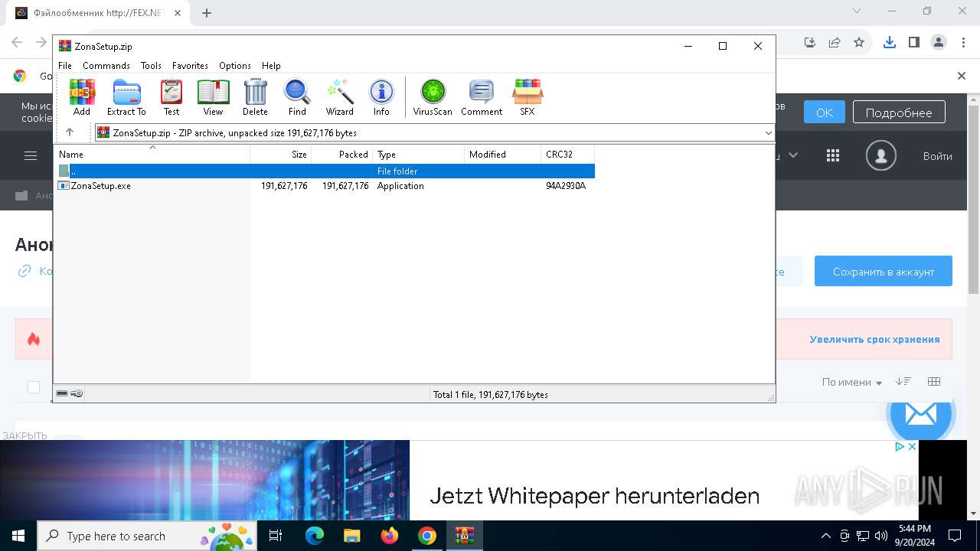Dismiss the Chrome infobar with X
This screenshot has width=980, height=551.
coord(962,76)
